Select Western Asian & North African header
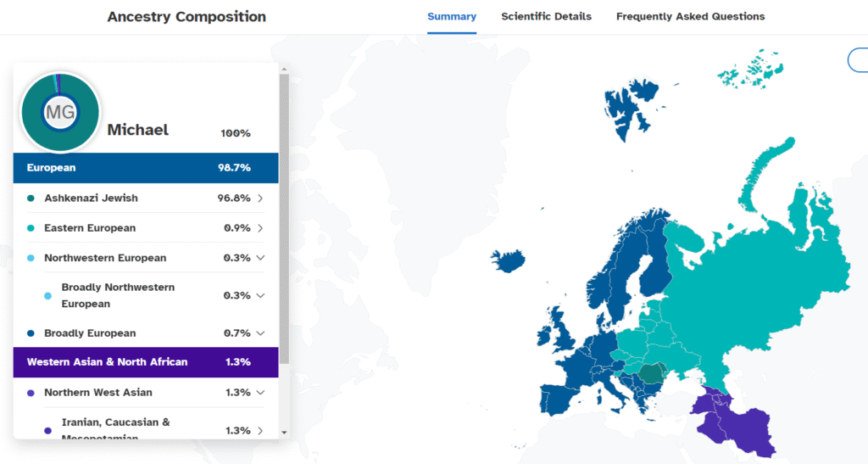868x464 pixels. (146, 362)
